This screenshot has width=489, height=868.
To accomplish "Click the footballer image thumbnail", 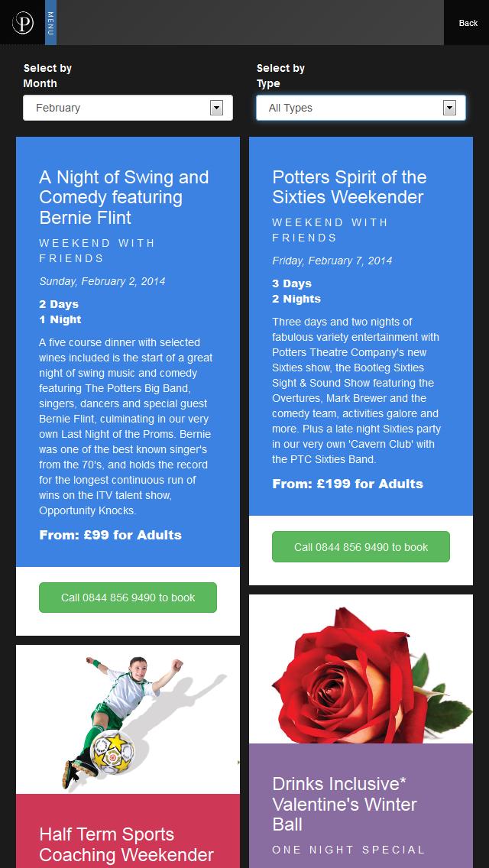I will [128, 719].
